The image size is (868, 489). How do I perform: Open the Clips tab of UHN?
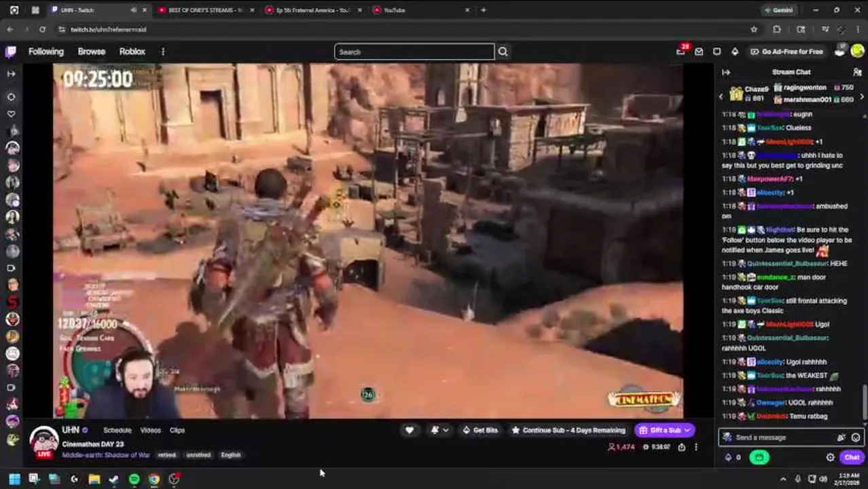click(177, 430)
